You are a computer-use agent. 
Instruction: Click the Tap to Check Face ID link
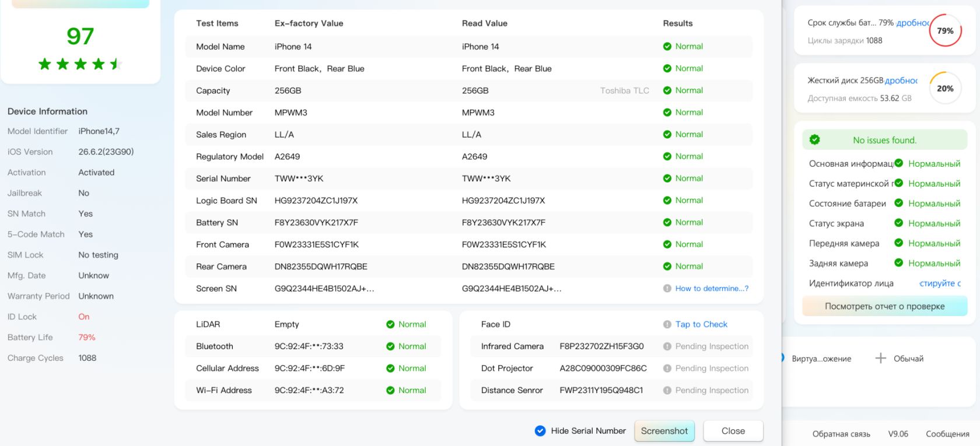(701, 324)
